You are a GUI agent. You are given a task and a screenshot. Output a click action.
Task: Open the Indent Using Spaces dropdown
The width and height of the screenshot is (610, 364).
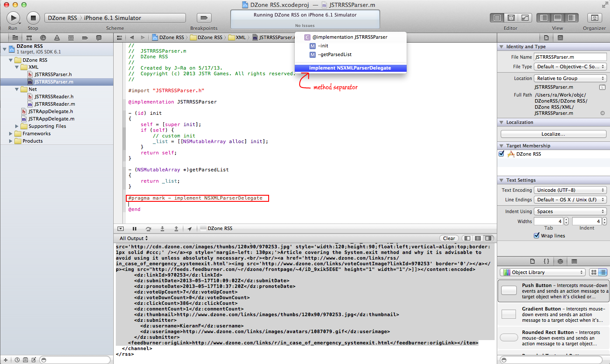[570, 211]
